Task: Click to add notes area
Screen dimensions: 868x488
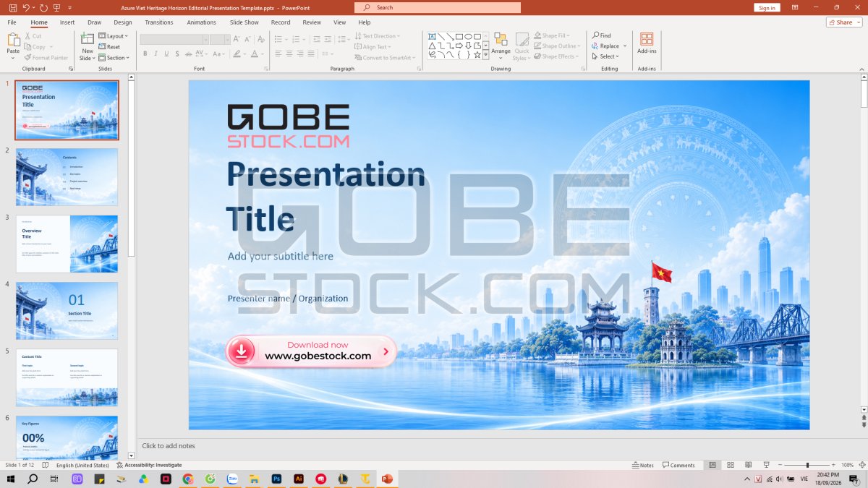Action: (x=169, y=446)
